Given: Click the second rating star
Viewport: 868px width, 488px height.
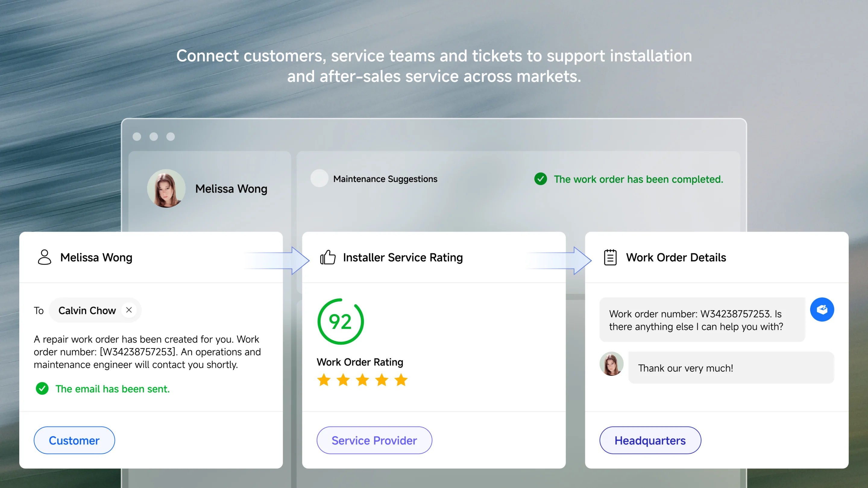Looking at the screenshot, I should click(x=343, y=380).
